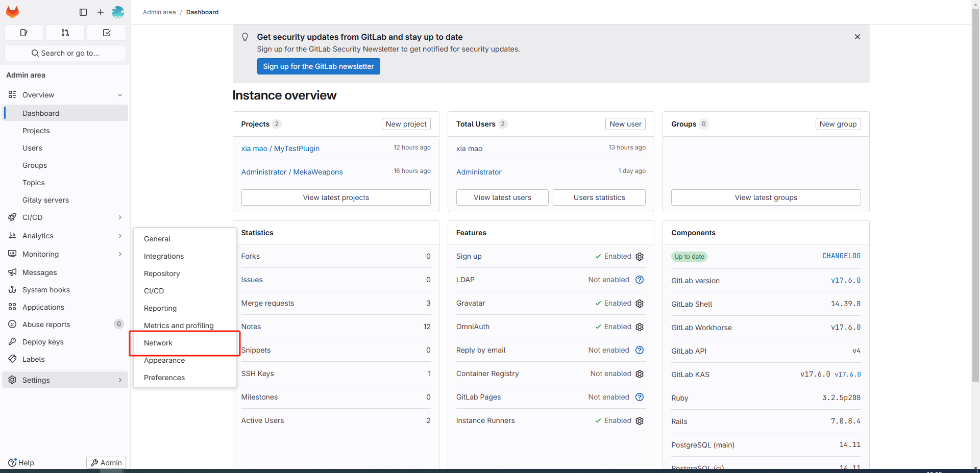Click the Deploy keys key icon

point(12,342)
